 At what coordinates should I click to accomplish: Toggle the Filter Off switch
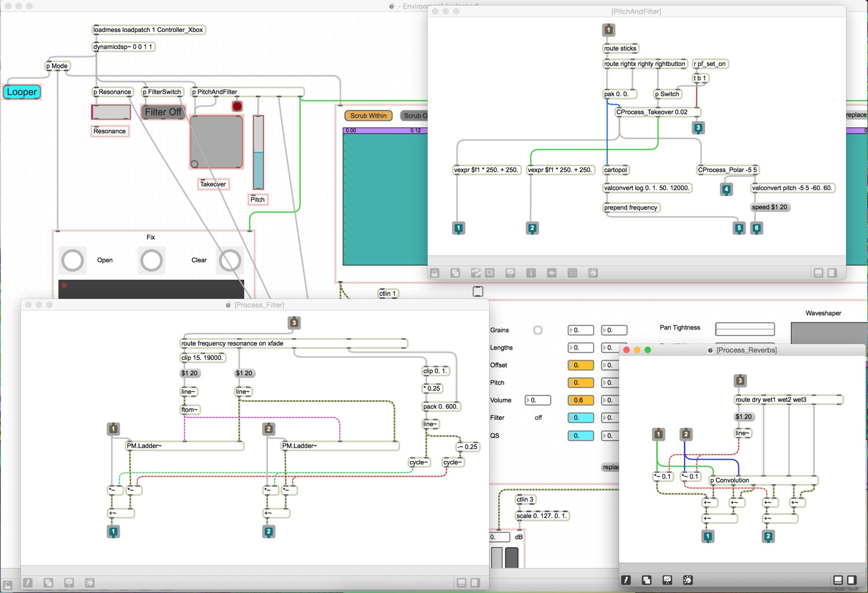pyautogui.click(x=163, y=112)
